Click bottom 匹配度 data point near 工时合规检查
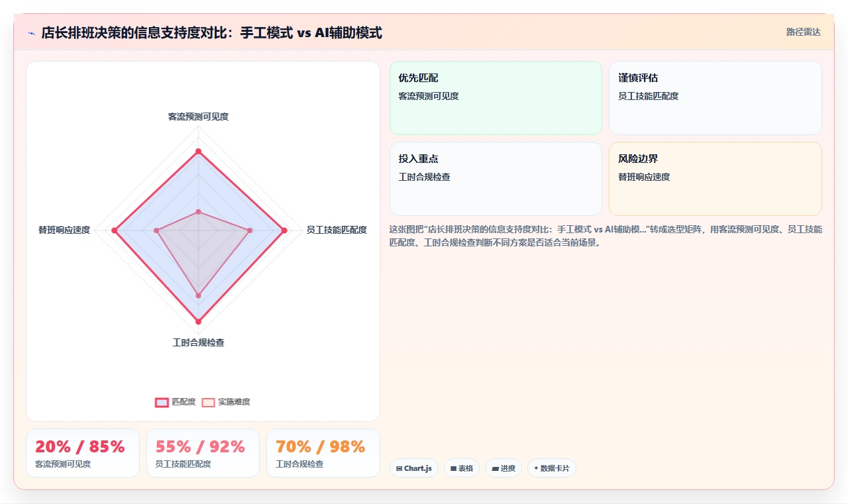This screenshot has height=504, width=848. coord(198,321)
